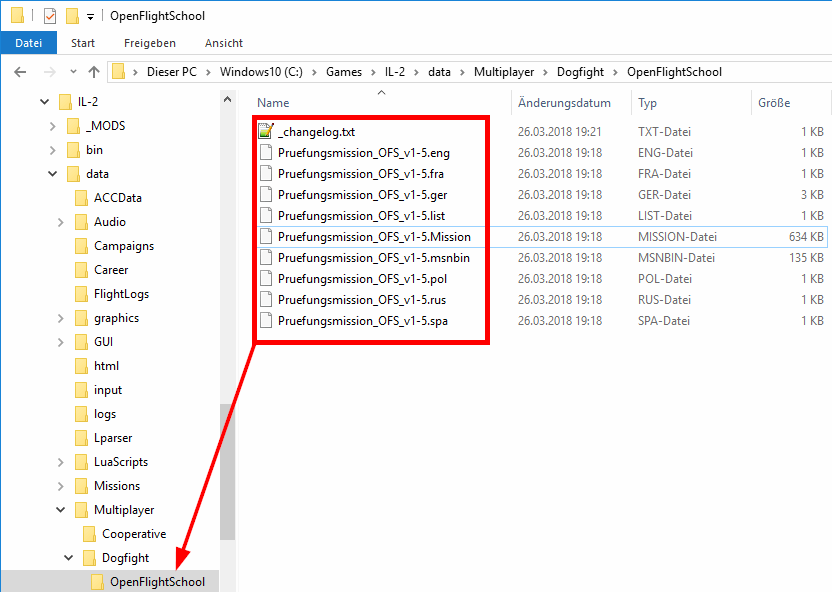Expand the _MODS folder in tree
832x592 pixels.
pyautogui.click(x=52, y=126)
